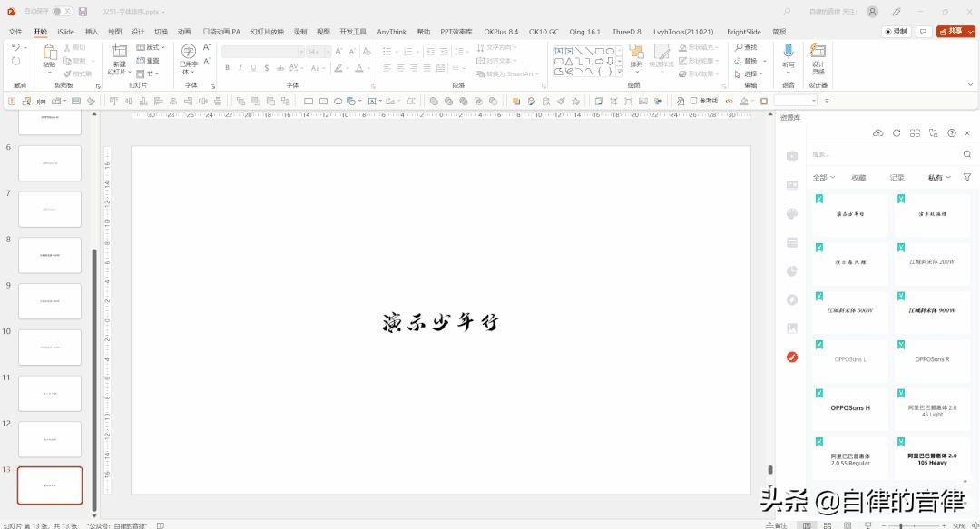This screenshot has width=980, height=529.
Task: Open the font name combo box
Action: click(262, 52)
